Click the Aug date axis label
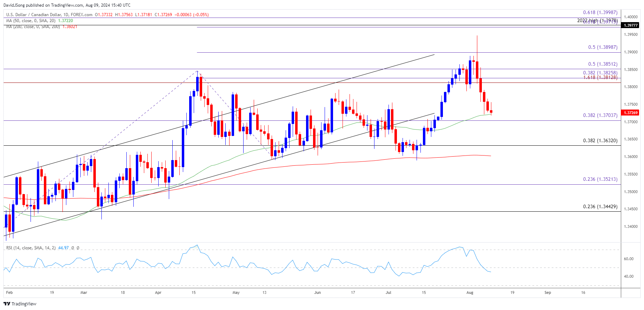 click(470, 292)
